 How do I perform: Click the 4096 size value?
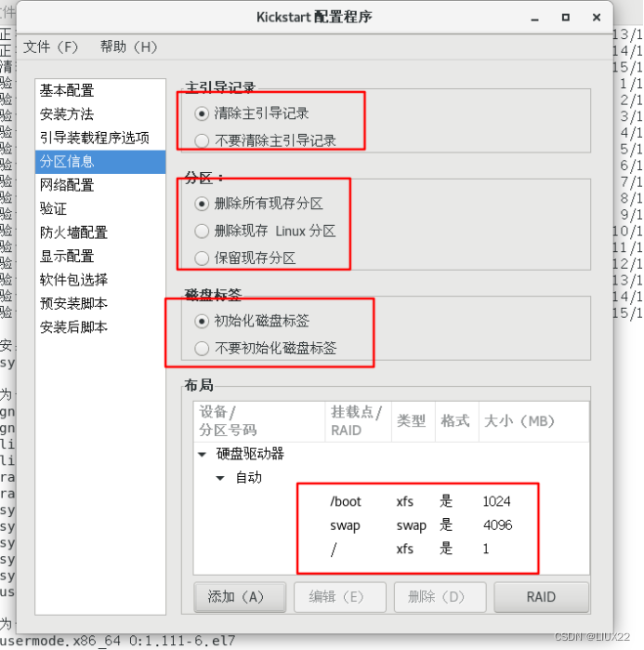pyautogui.click(x=498, y=525)
